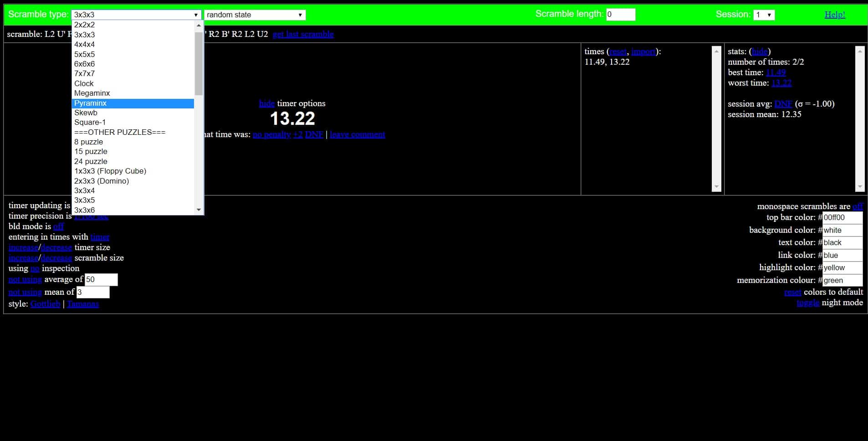
Task: Turn monospace scrambles on
Action: coord(858,206)
